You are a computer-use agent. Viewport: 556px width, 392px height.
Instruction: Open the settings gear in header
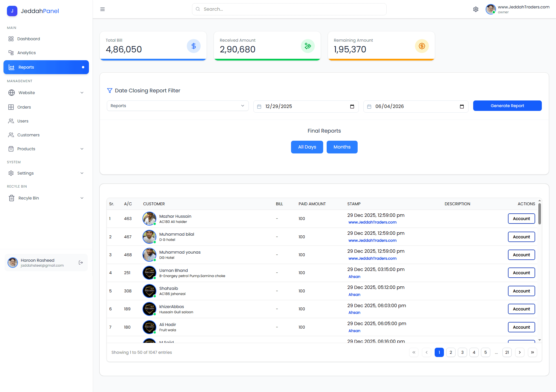pos(476,9)
